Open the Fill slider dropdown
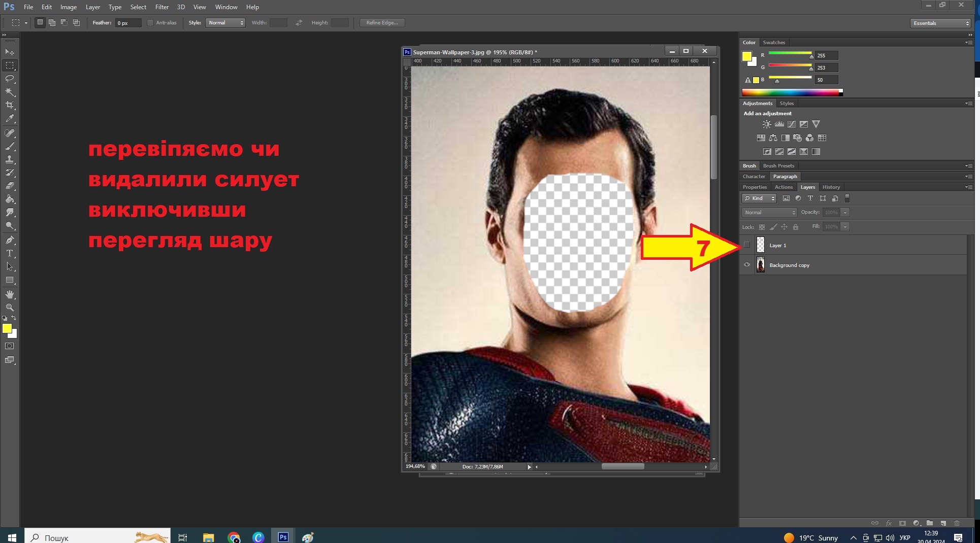The width and height of the screenshot is (980, 543). [x=845, y=227]
